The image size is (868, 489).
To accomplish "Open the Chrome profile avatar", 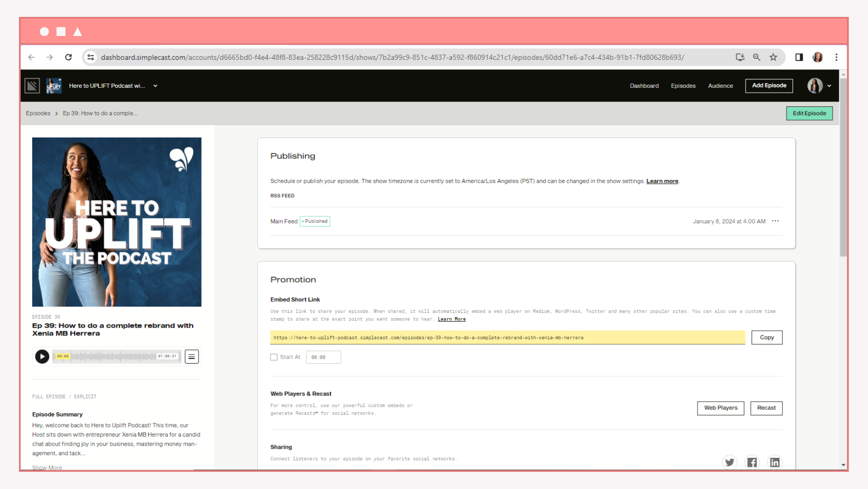I will (x=818, y=57).
